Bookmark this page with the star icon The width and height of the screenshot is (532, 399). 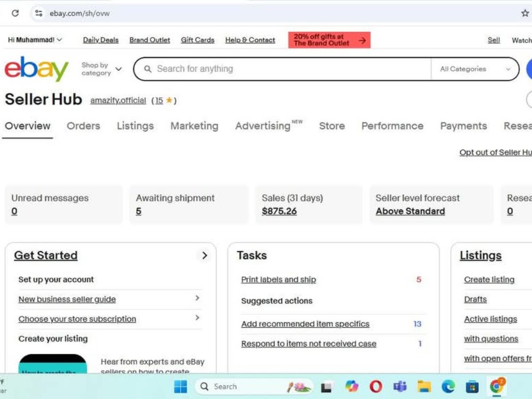pos(525,13)
